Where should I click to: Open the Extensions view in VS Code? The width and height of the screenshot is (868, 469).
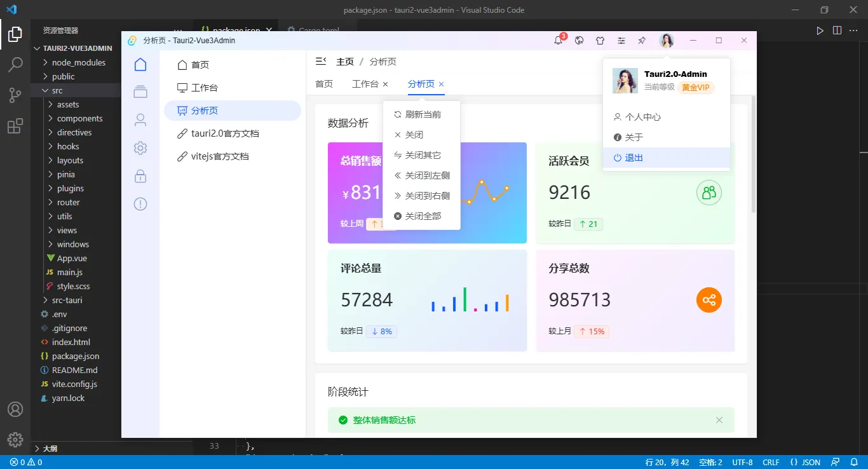pyautogui.click(x=15, y=126)
